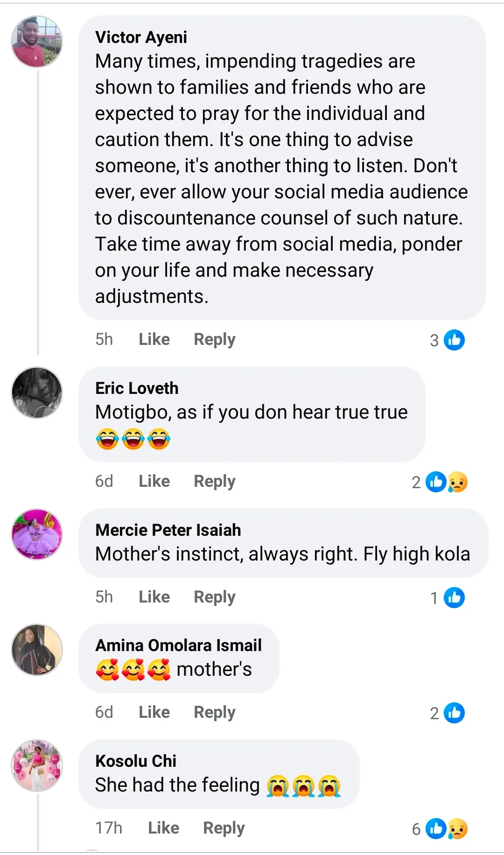View reactions on Eric Loveth's comment

point(447,482)
